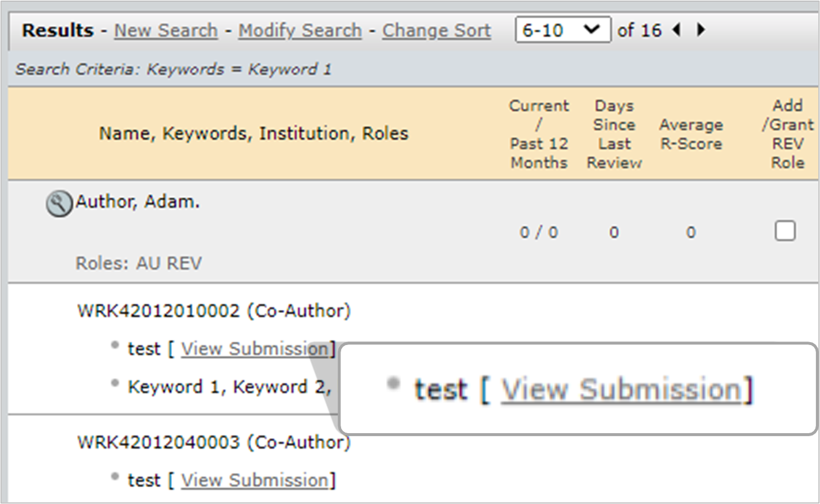Open View Submission under WRK42012010002
Screen dimensions: 820x504
[x=254, y=349]
